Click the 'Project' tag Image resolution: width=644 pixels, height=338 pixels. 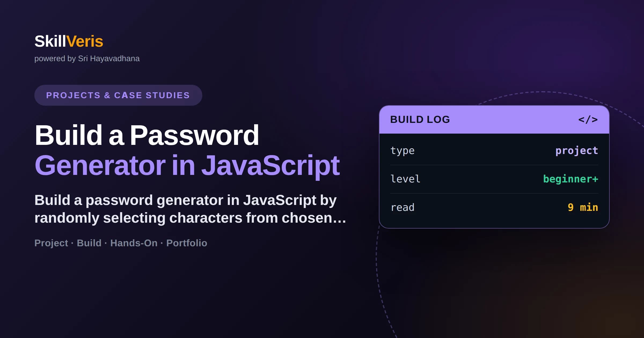(x=51, y=243)
